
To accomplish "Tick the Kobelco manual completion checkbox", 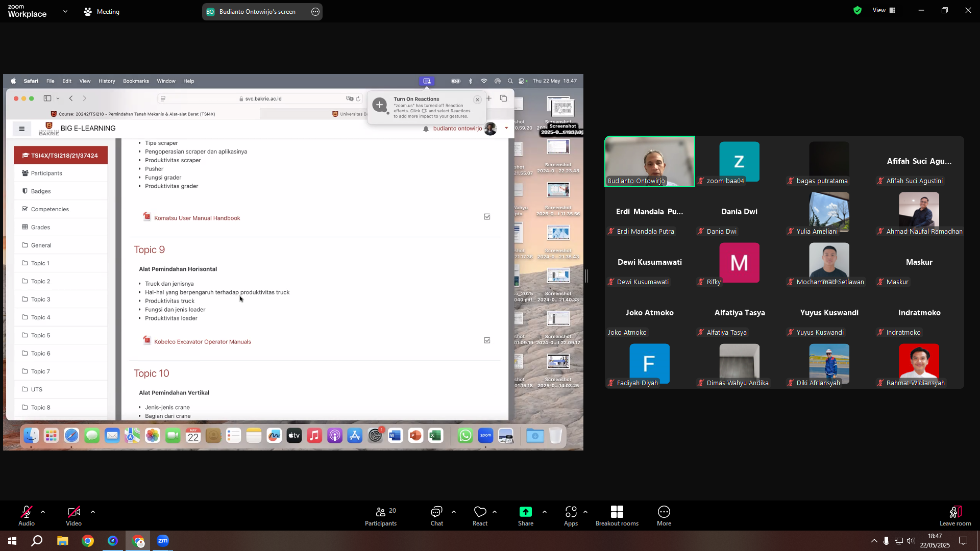I will coord(487,340).
